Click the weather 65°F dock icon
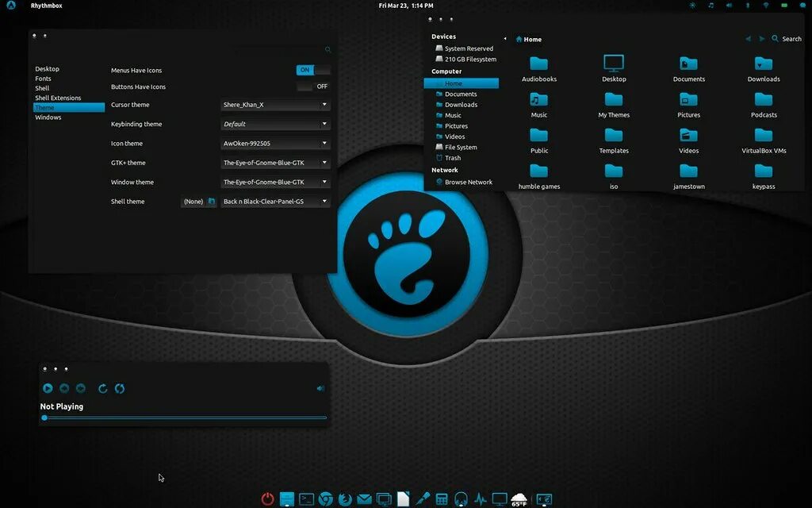 click(519, 500)
